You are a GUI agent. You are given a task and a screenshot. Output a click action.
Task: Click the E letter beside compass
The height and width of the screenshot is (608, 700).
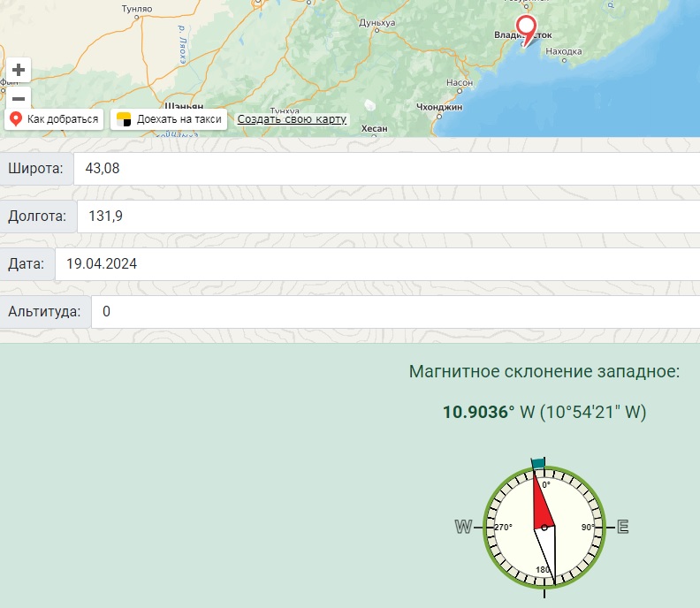click(623, 528)
